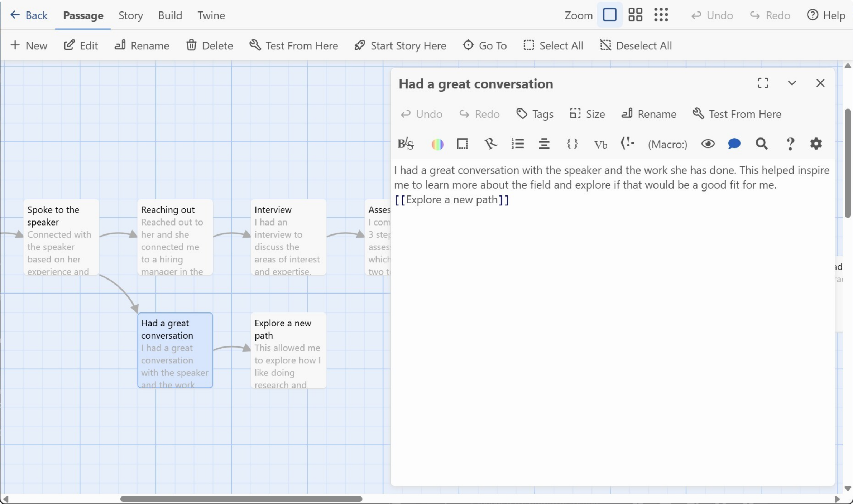Insert verbatim markup with Vb icon
Image resolution: width=853 pixels, height=504 pixels.
click(600, 144)
